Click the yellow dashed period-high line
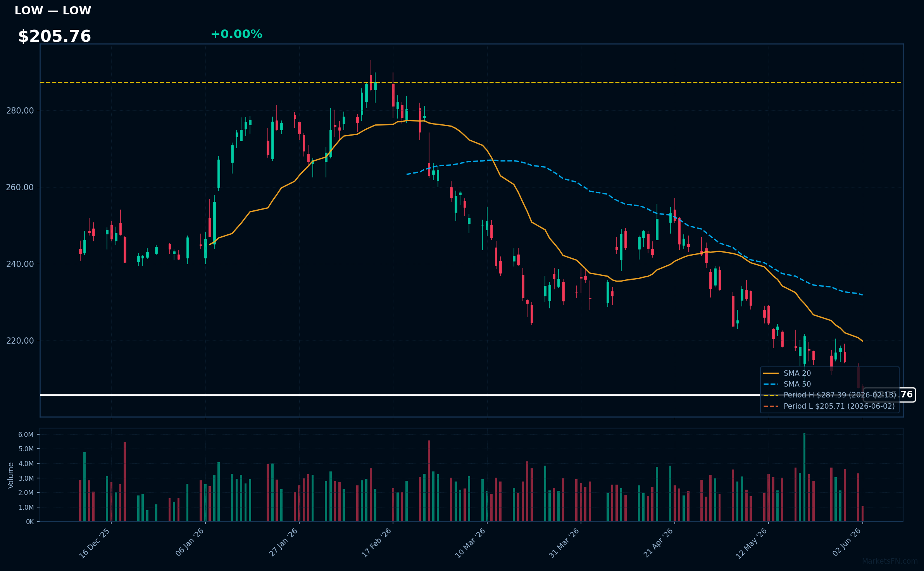 [x=471, y=83]
